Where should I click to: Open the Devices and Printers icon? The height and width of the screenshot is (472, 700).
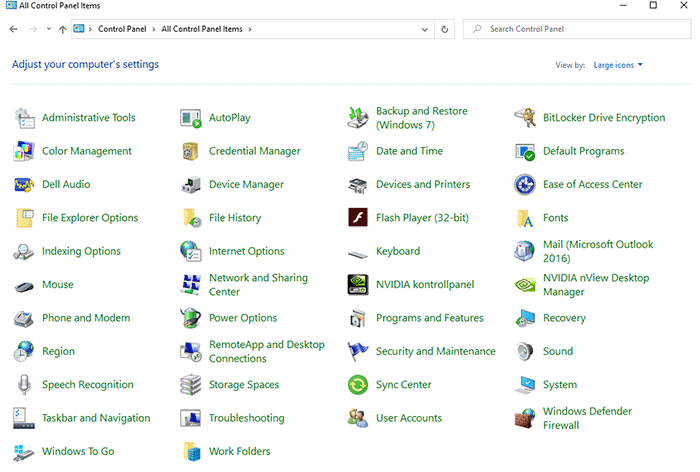coord(358,185)
